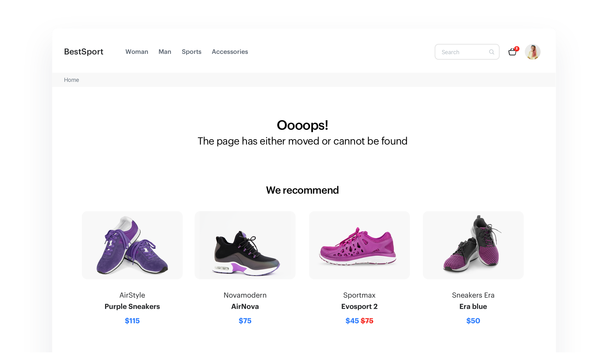Image resolution: width=605 pixels, height=364 pixels.
Task: View the AirNova product image
Action: (245, 245)
